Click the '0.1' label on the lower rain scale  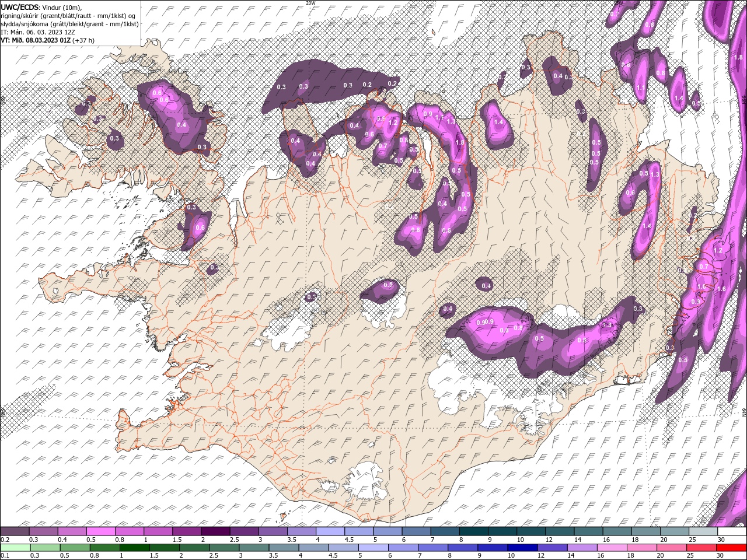click(5, 555)
